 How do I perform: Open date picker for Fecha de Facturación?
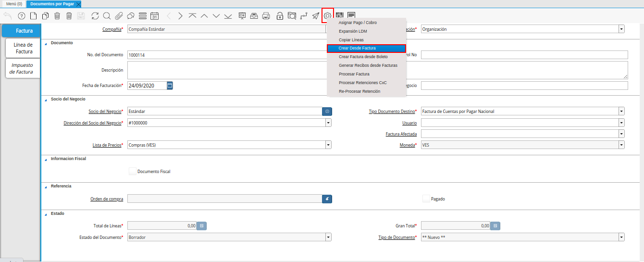point(170,86)
